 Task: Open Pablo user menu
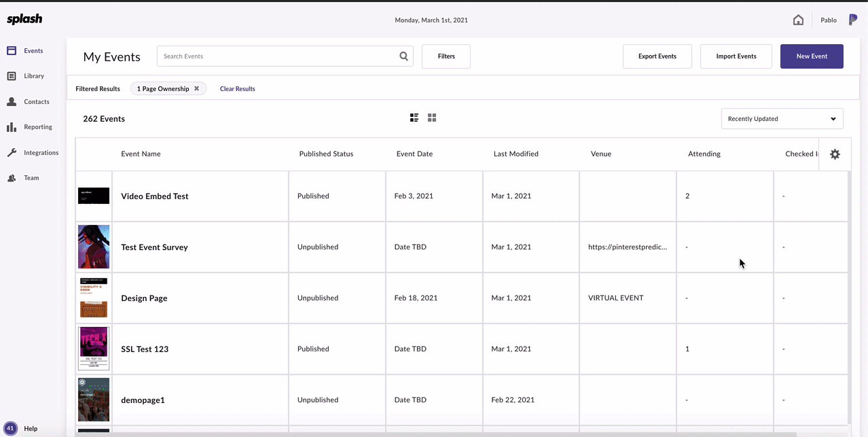tap(829, 20)
